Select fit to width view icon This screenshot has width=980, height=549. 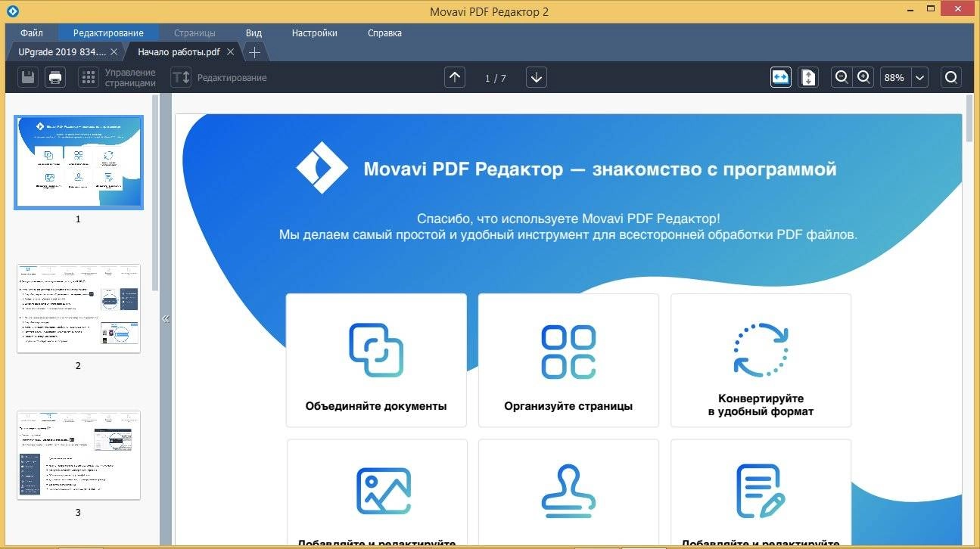(x=781, y=77)
